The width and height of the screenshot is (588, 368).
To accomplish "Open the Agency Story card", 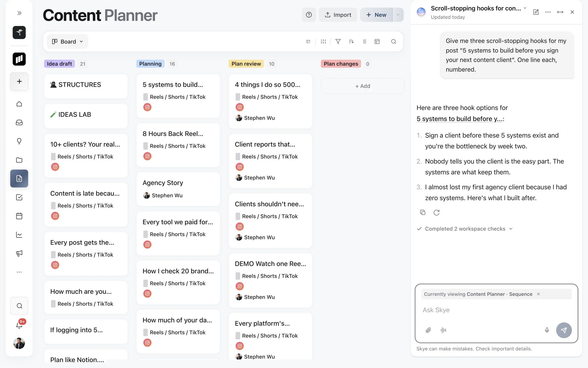I will (x=178, y=189).
